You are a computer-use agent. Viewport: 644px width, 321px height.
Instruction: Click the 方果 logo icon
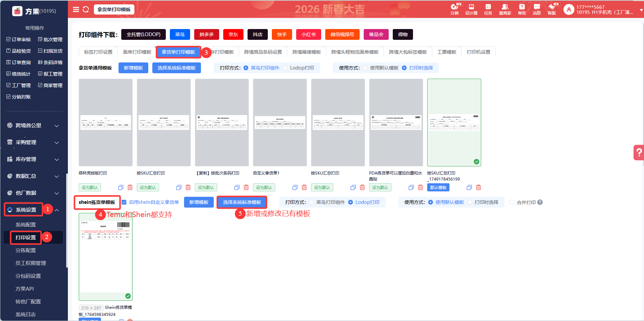point(17,11)
